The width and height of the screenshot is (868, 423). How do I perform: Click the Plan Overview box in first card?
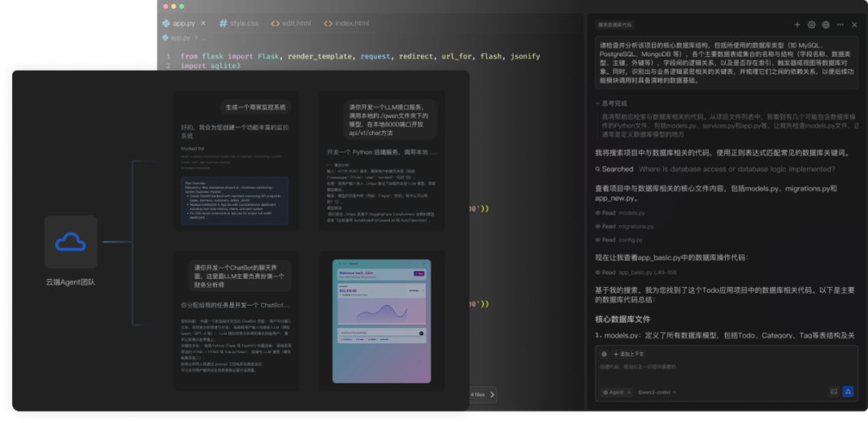click(235, 200)
